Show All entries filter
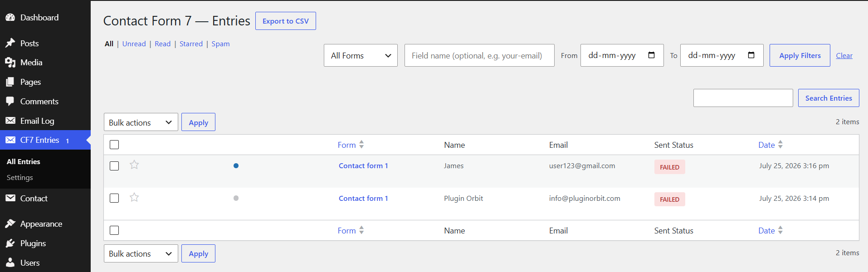 pyautogui.click(x=109, y=44)
